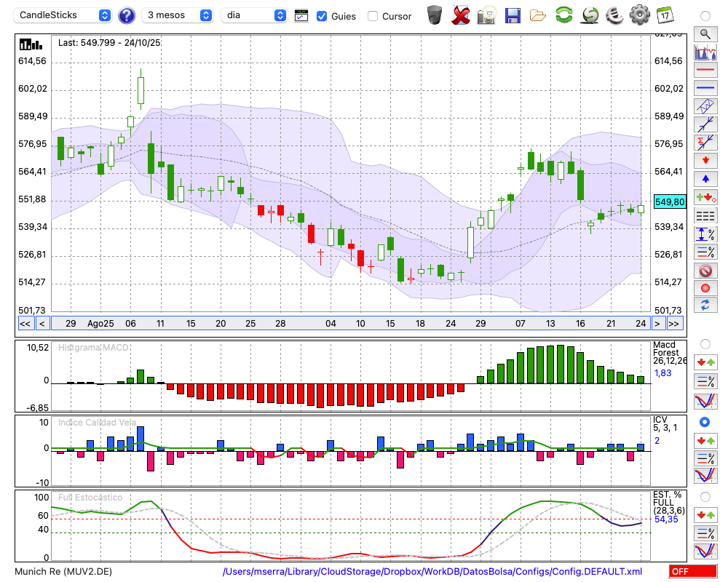Open the dia interval dropdown

tap(255, 15)
